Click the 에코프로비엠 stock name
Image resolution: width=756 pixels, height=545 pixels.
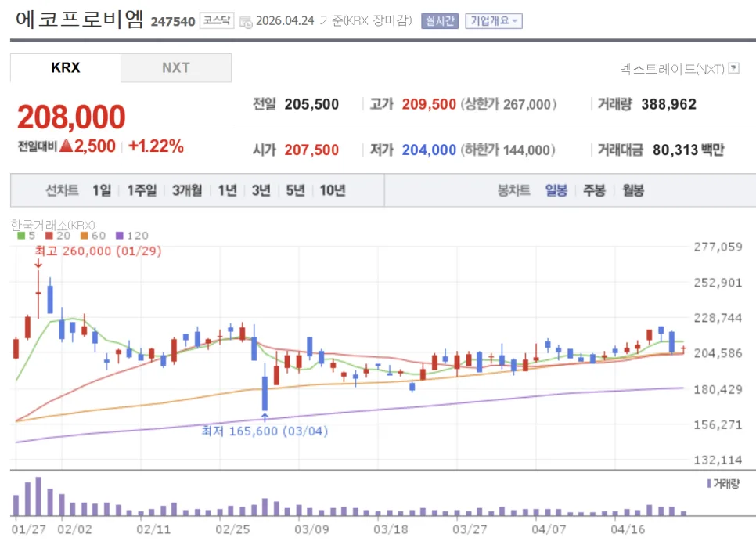pyautogui.click(x=80, y=20)
